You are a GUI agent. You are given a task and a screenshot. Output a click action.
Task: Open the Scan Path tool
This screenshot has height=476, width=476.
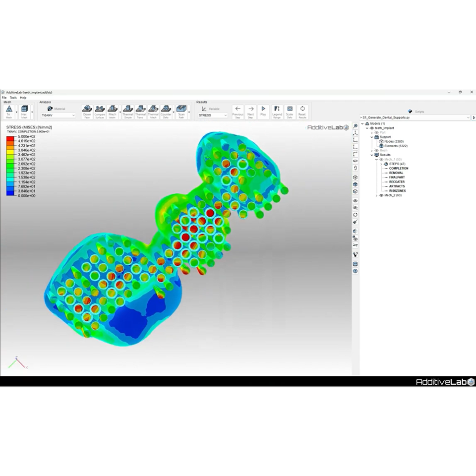181,112
